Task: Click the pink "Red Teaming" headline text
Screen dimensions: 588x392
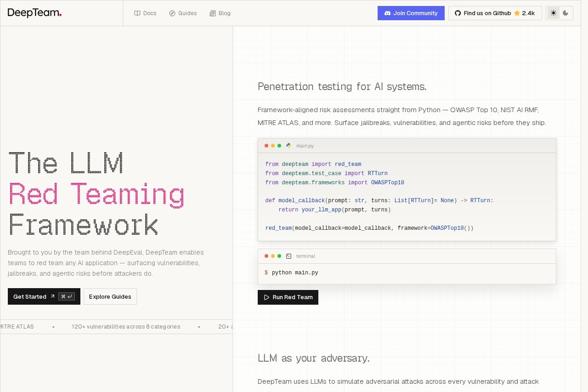Action: (96, 194)
